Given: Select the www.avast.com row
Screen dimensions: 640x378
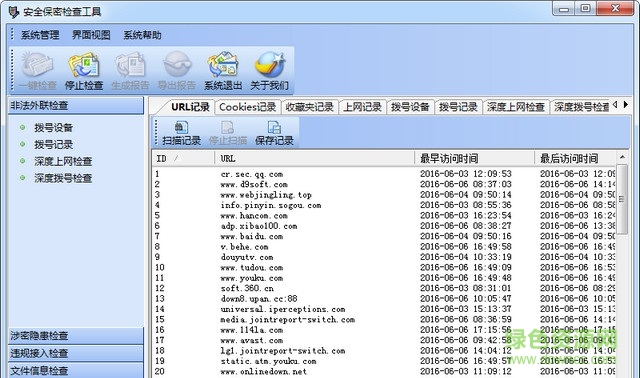Looking at the screenshot, I should coord(384,340).
